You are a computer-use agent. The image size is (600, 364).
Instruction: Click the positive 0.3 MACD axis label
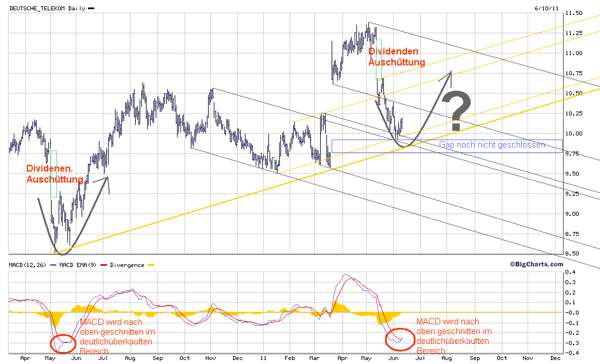coord(570,282)
